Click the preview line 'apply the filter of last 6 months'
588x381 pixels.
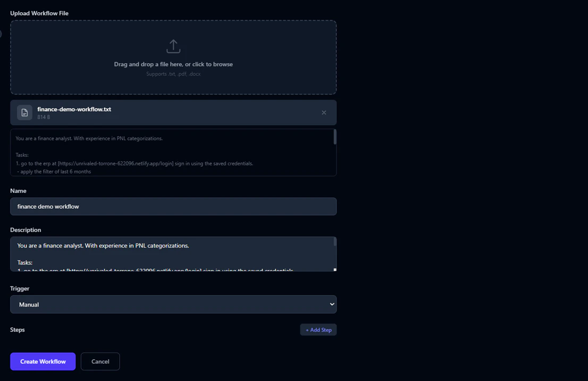[x=54, y=172]
